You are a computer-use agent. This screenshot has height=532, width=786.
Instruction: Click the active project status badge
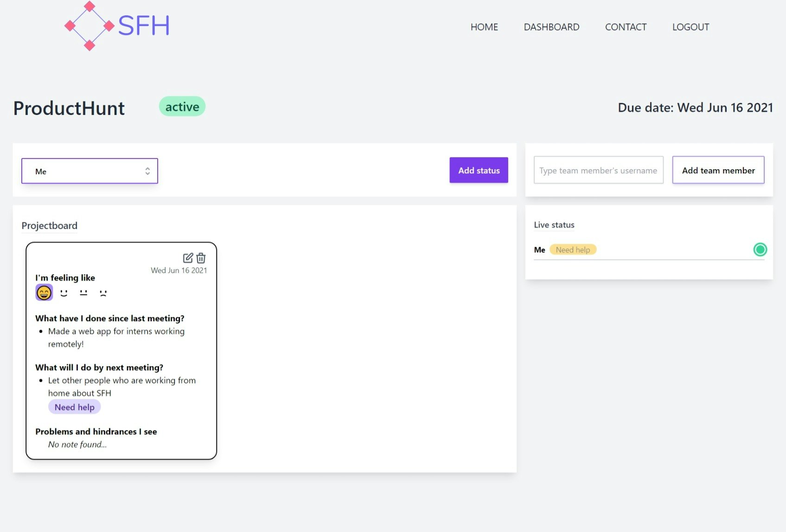pos(182,107)
